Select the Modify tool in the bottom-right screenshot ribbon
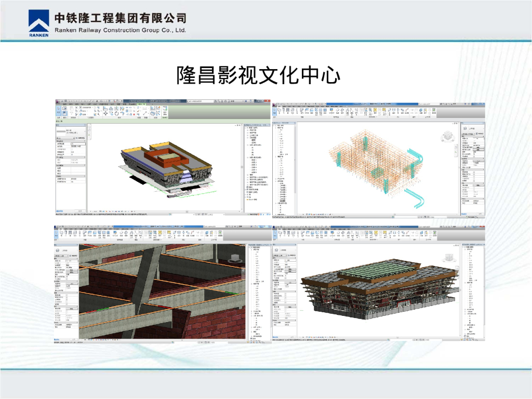This screenshot has height=399, width=532. (275, 234)
